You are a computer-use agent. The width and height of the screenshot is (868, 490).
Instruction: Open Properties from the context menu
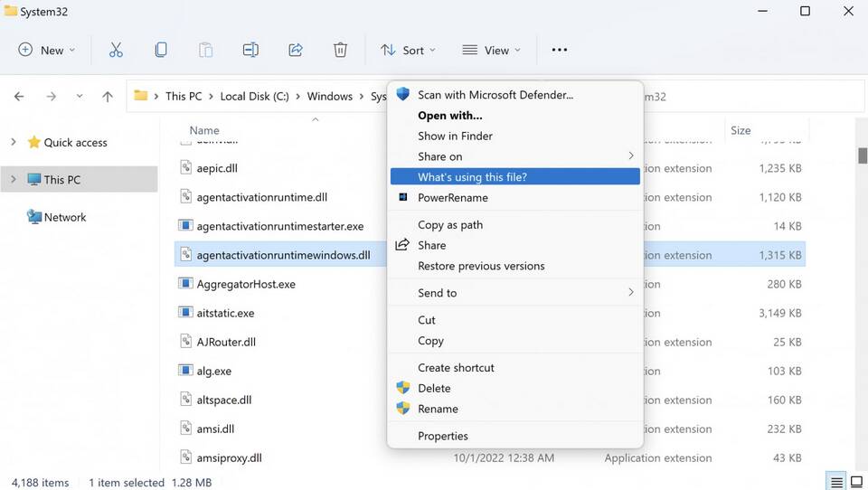442,436
